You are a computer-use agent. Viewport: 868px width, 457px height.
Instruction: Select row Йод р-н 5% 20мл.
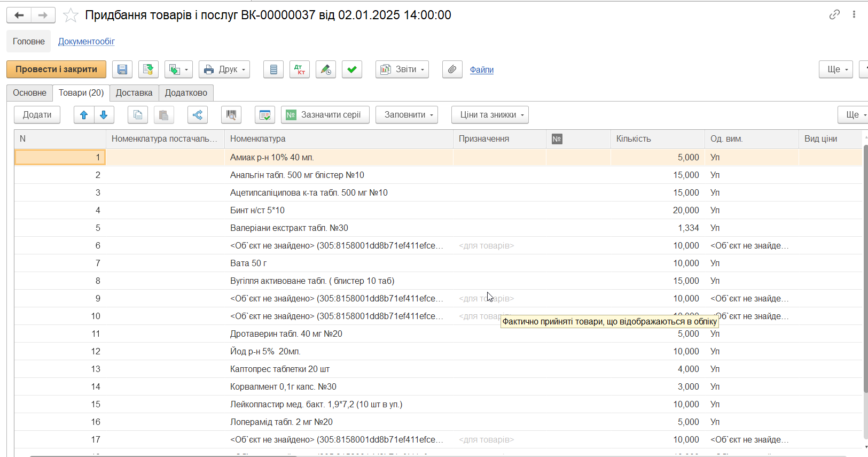point(438,351)
